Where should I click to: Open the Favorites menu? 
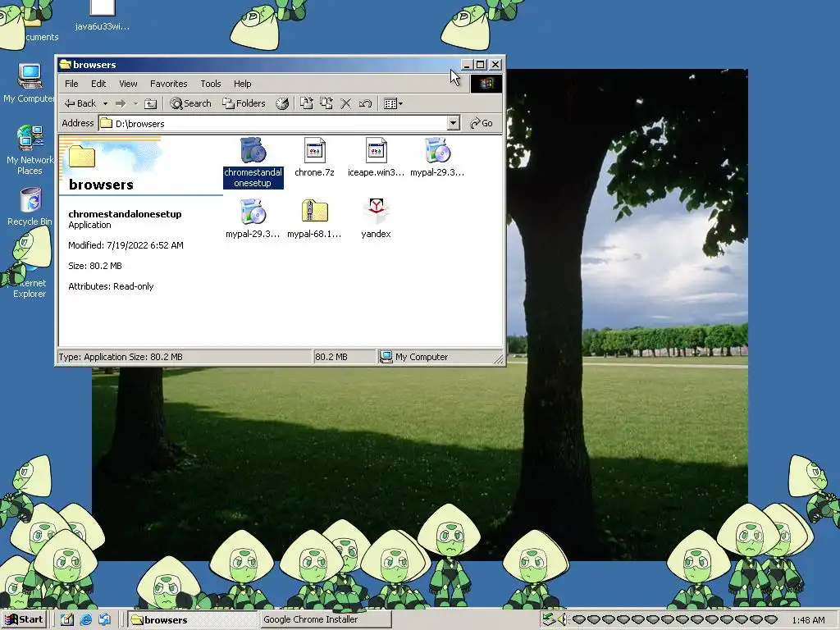169,84
